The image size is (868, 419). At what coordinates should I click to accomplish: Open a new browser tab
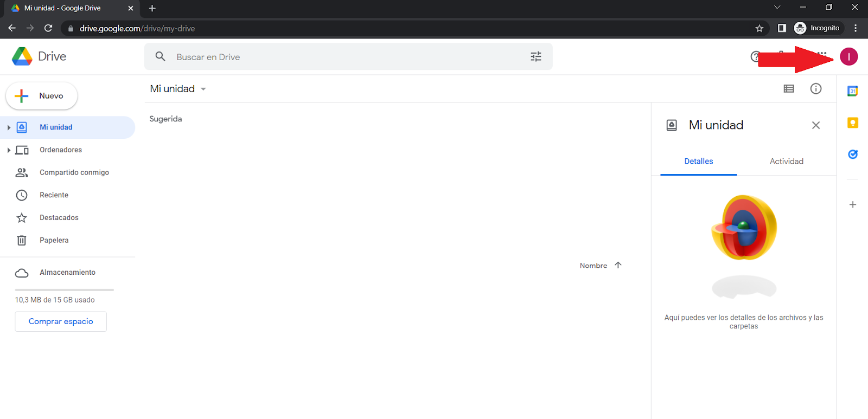tap(152, 8)
